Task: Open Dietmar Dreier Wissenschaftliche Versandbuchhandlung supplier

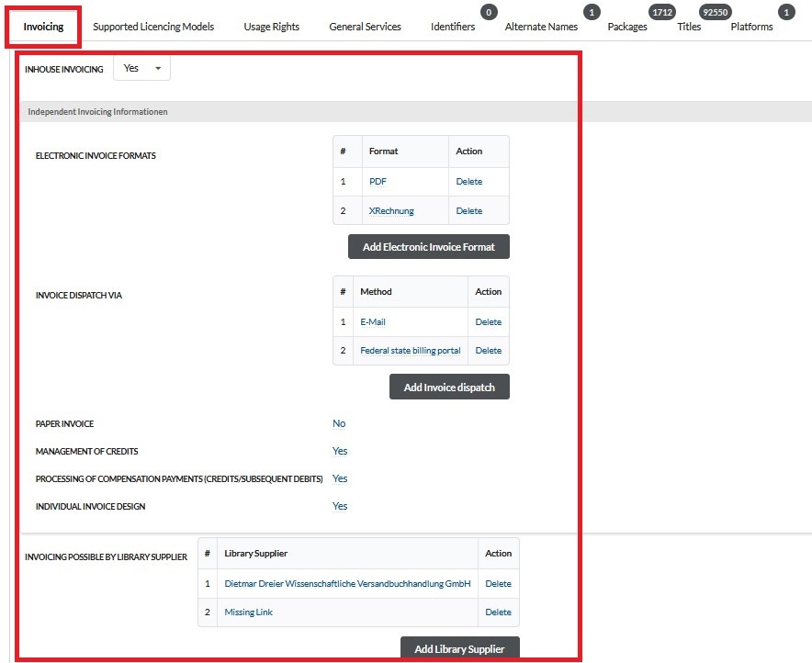Action: (x=347, y=584)
